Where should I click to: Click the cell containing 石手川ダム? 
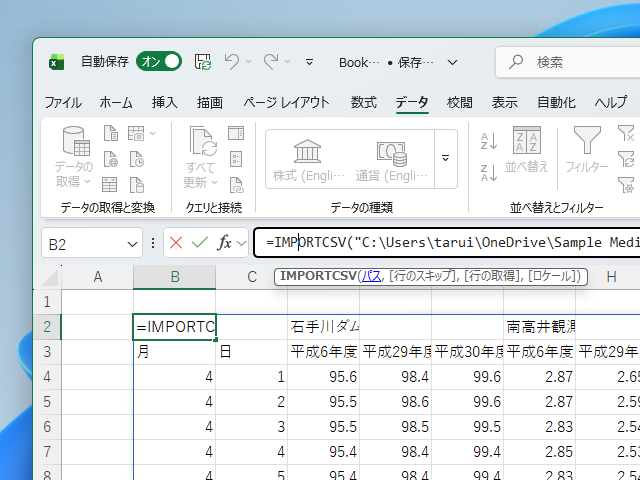point(323,327)
